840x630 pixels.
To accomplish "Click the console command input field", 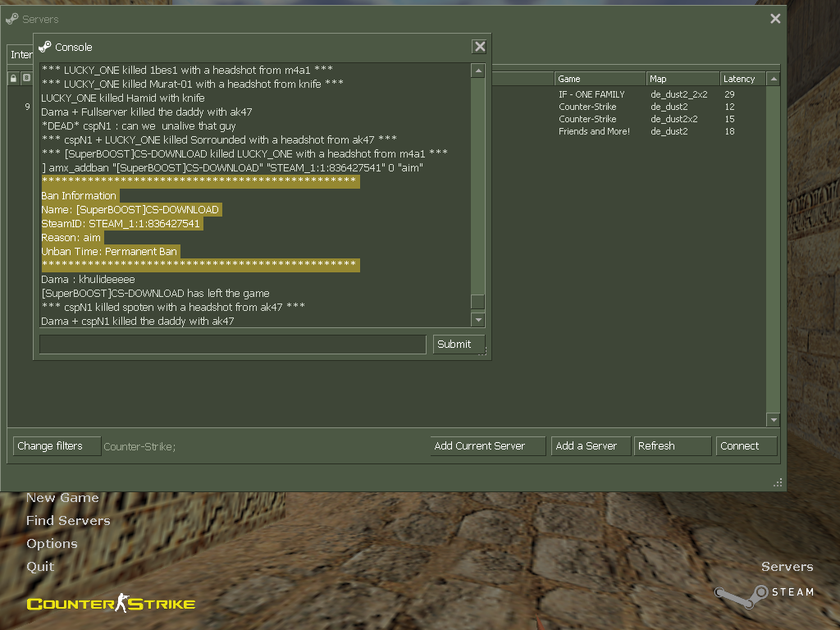I will tap(232, 345).
